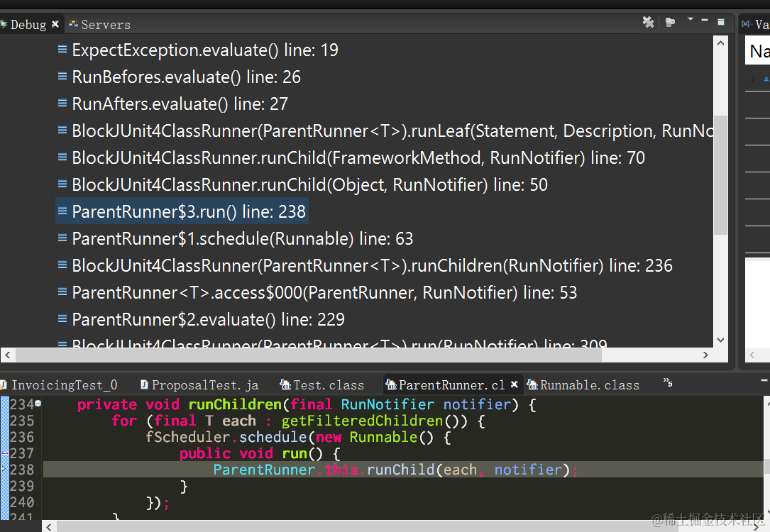Screen dimensions: 770x532
Task: Click stack frame icon beside ExpectException.evaluate()
Action: click(x=62, y=49)
